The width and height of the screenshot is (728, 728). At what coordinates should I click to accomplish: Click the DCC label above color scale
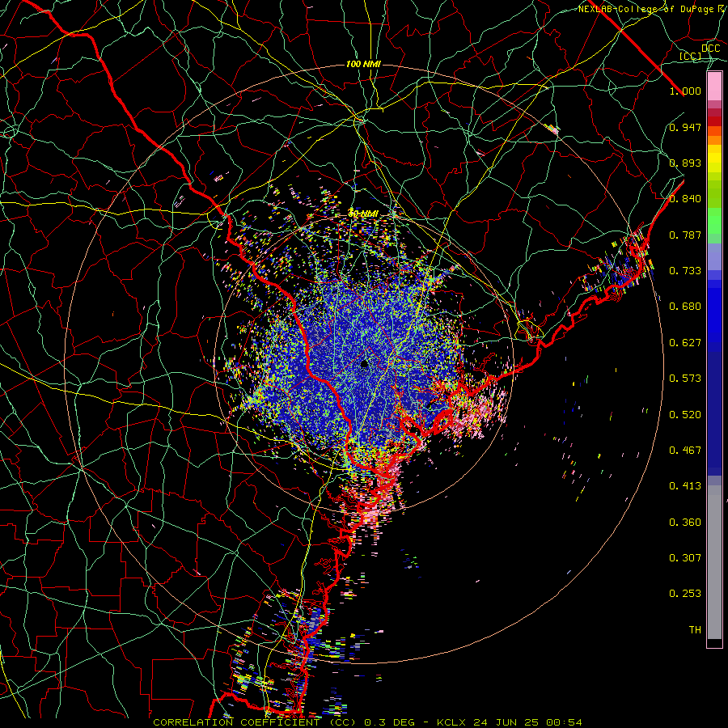710,49
